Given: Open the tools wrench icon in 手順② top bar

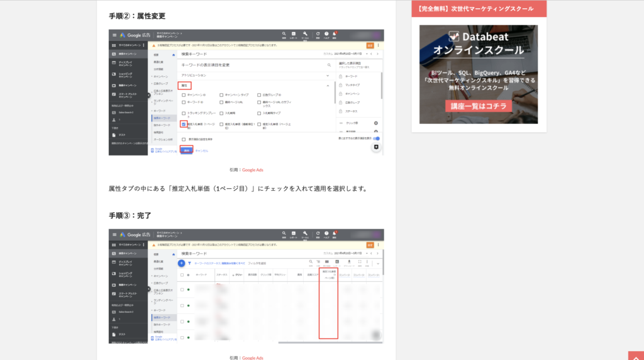Looking at the screenshot, I should (305, 35).
